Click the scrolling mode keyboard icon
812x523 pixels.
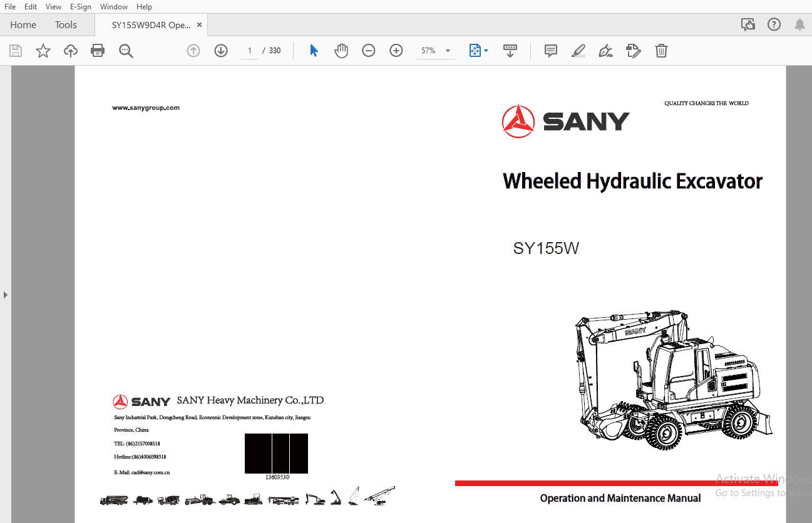(x=510, y=51)
